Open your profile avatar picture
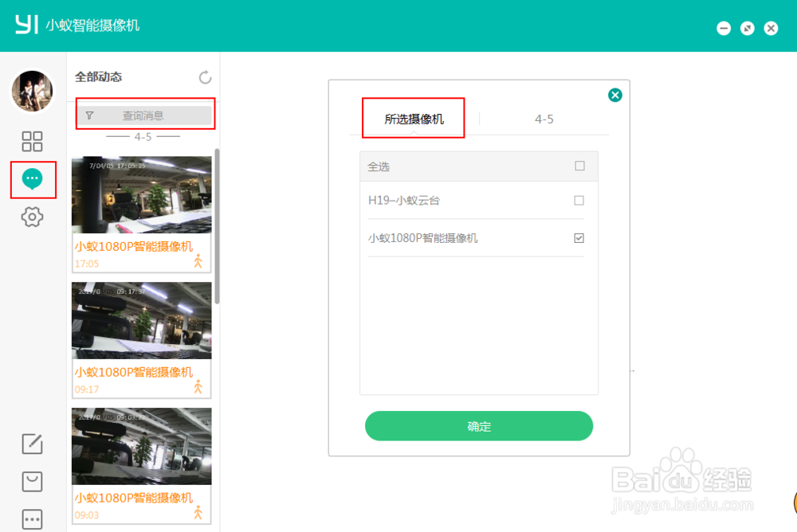Image resolution: width=797 pixels, height=532 pixels. tap(32, 91)
